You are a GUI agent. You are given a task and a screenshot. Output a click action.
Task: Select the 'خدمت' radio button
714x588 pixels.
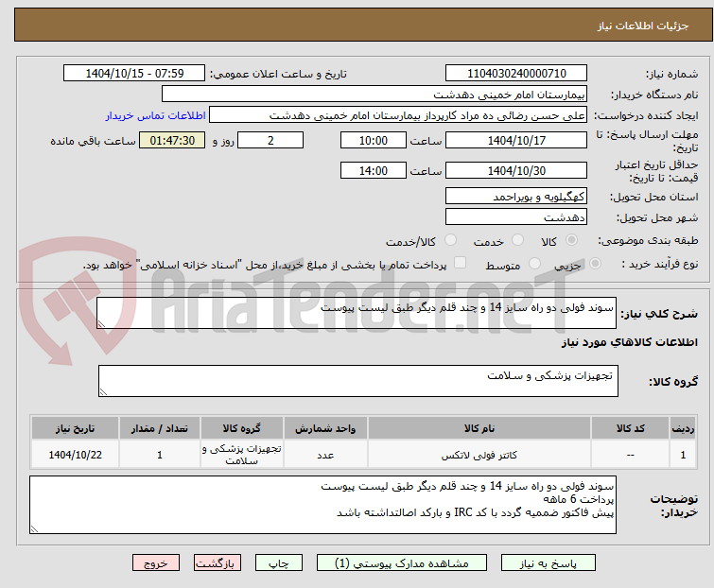[x=517, y=240]
